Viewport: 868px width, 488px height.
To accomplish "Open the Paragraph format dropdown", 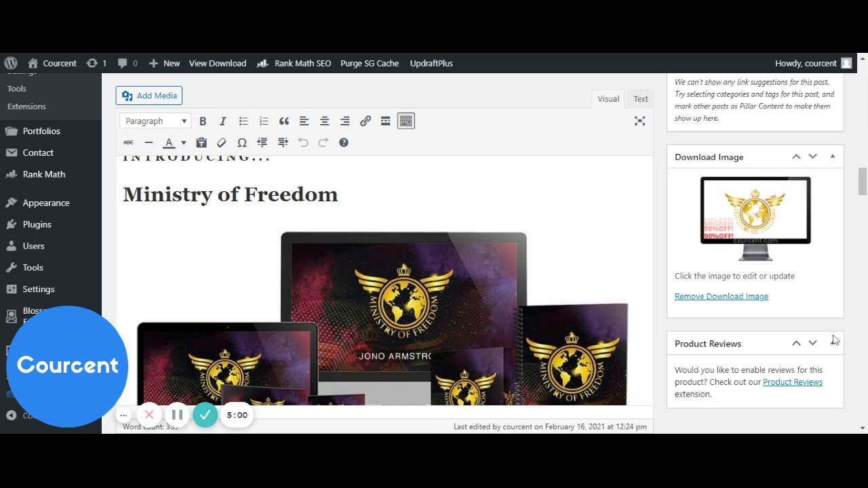I will [155, 121].
